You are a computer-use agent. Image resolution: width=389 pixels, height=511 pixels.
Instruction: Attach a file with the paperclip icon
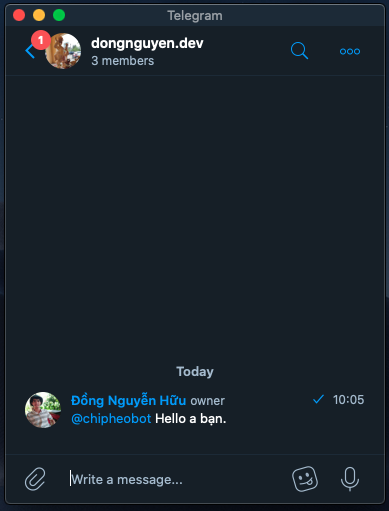click(35, 479)
